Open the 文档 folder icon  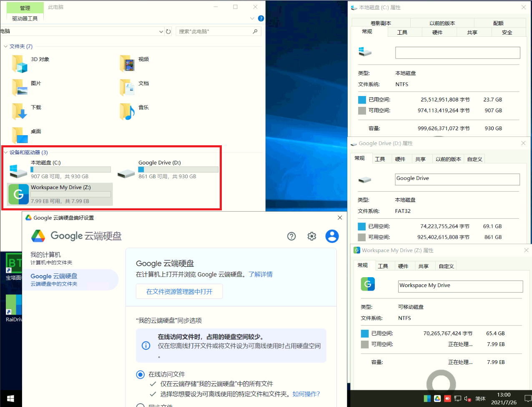(x=127, y=88)
